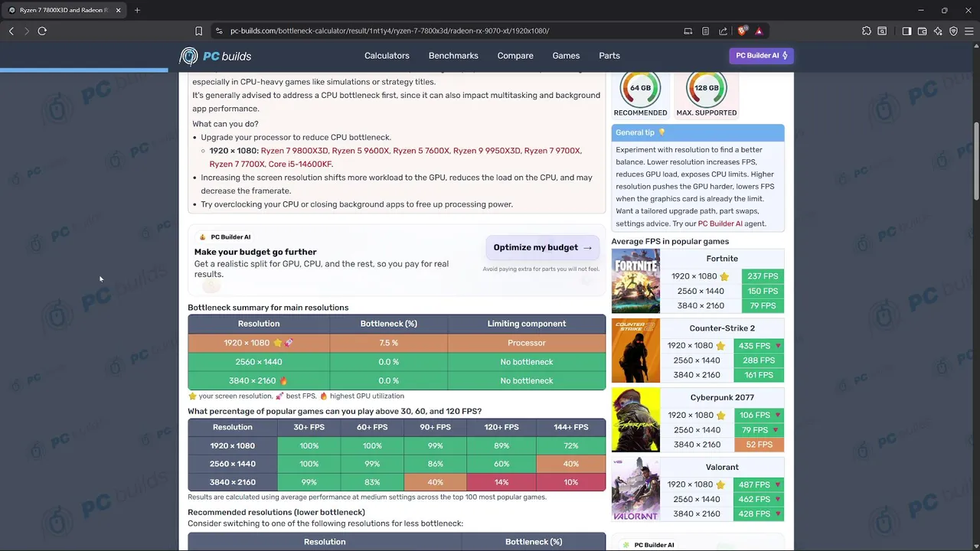Go forward to next page
Viewport: 980px width, 551px height.
tap(27, 31)
